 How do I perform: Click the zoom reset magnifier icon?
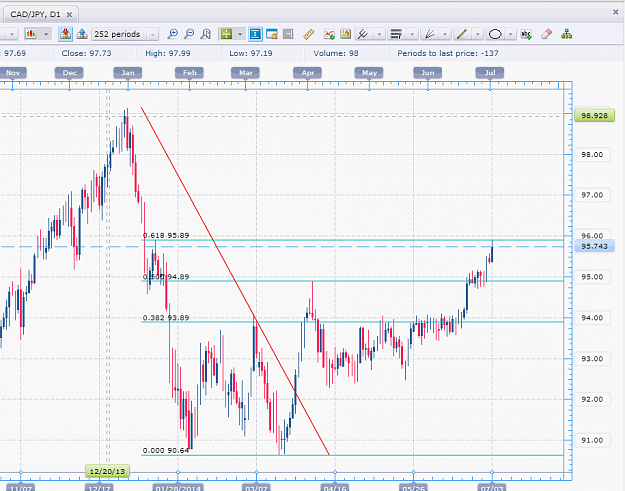point(206,34)
